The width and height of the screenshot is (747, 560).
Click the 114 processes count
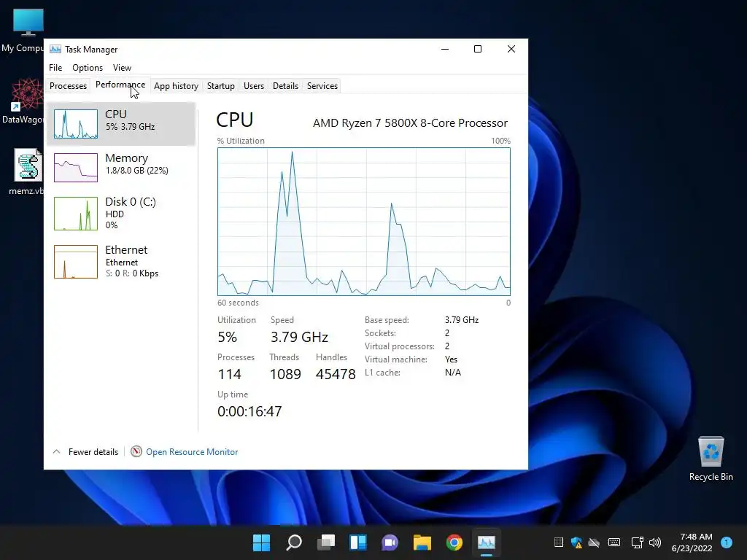tap(230, 374)
